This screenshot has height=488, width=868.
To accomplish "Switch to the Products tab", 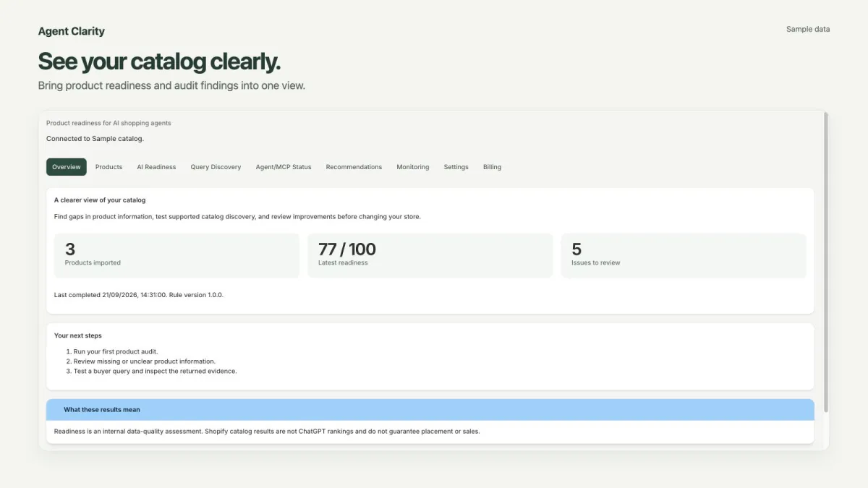I will [x=109, y=167].
